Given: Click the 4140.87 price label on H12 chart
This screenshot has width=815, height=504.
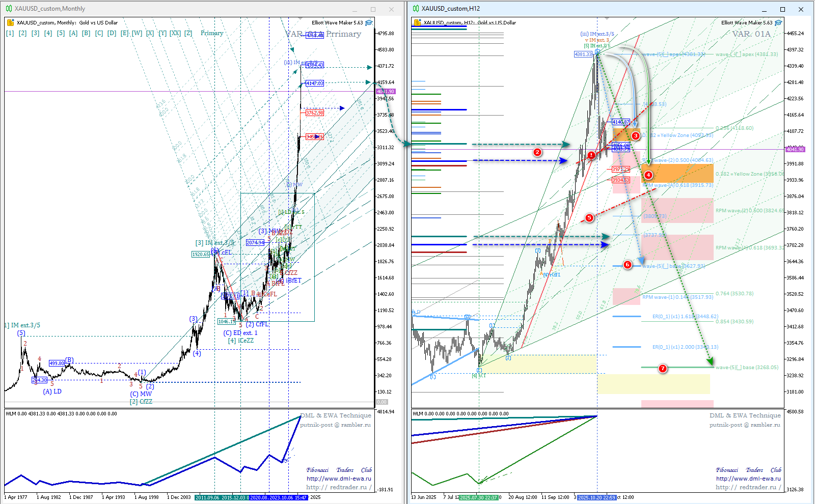Looking at the screenshot, I should pyautogui.click(x=620, y=122).
